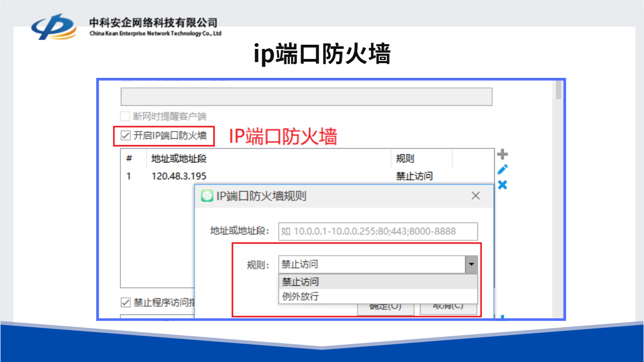Image resolution: width=644 pixels, height=362 pixels.
Task: Expand the 规则 dropdown arrow
Action: pyautogui.click(x=471, y=264)
